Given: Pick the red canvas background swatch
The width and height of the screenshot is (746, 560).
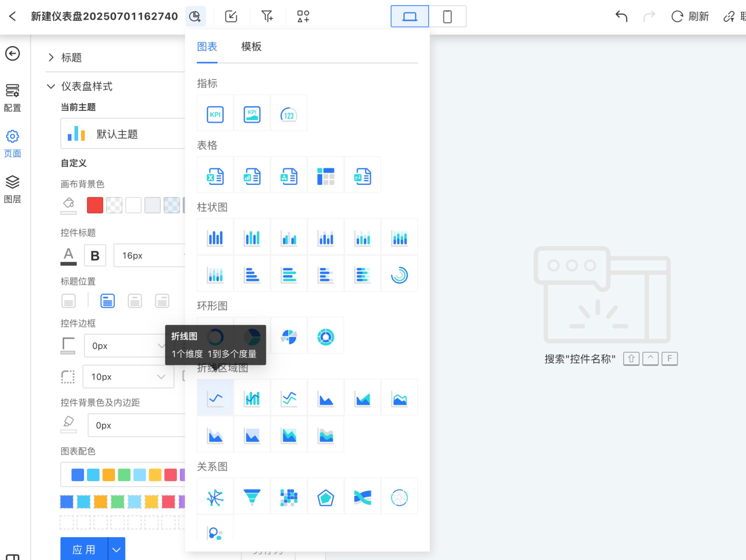Looking at the screenshot, I should point(95,205).
